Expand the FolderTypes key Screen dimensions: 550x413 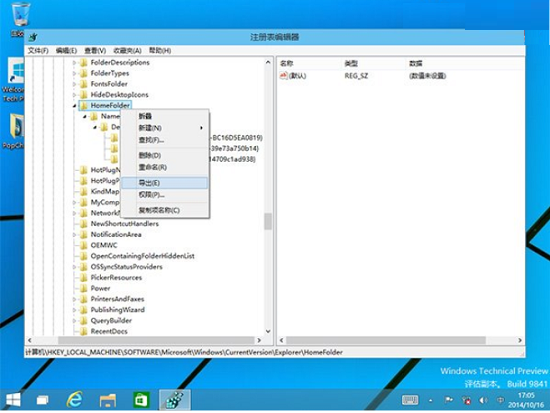[x=74, y=73]
